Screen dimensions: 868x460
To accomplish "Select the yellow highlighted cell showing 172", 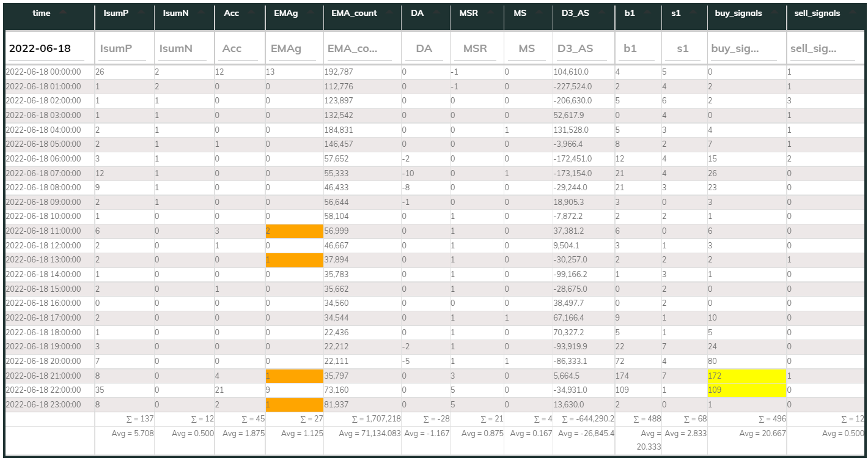I will pos(746,375).
